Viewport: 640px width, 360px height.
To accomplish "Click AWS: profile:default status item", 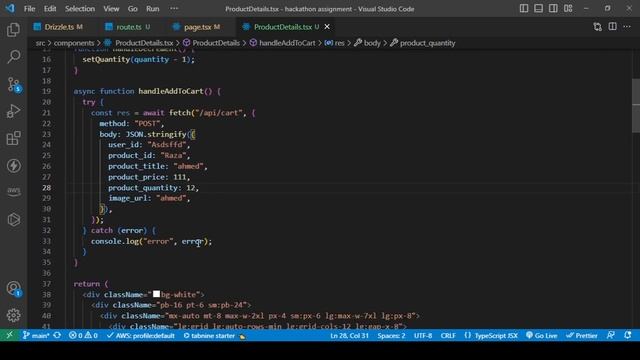I will click(x=141, y=336).
